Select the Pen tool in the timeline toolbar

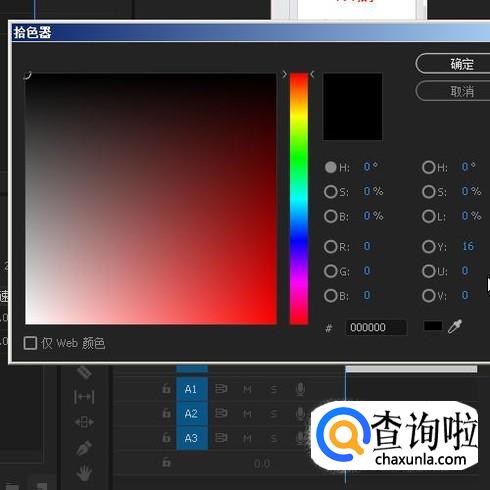tap(84, 448)
